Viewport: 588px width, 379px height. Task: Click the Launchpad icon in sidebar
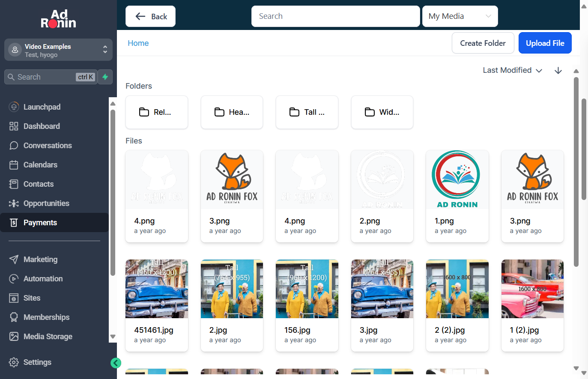coord(14,107)
